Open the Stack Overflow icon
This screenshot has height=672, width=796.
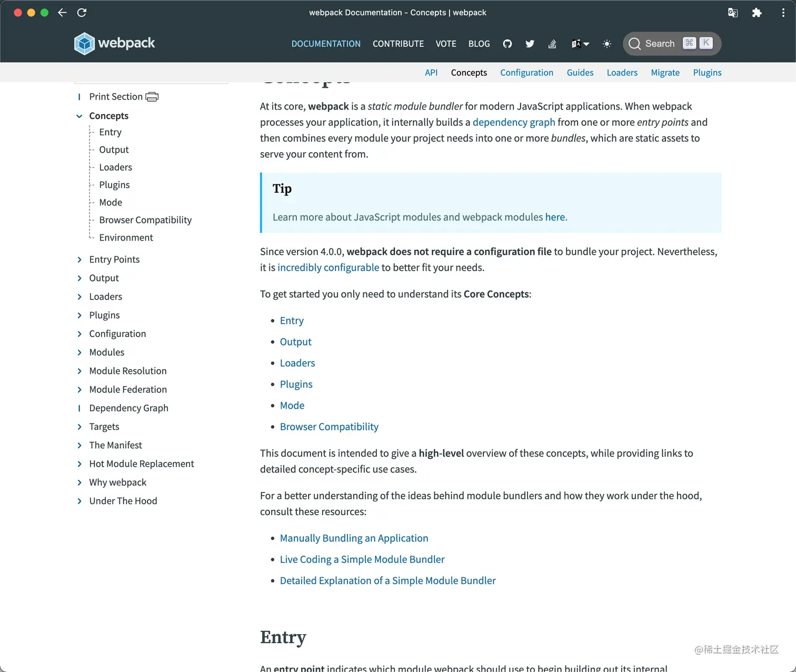click(x=552, y=44)
